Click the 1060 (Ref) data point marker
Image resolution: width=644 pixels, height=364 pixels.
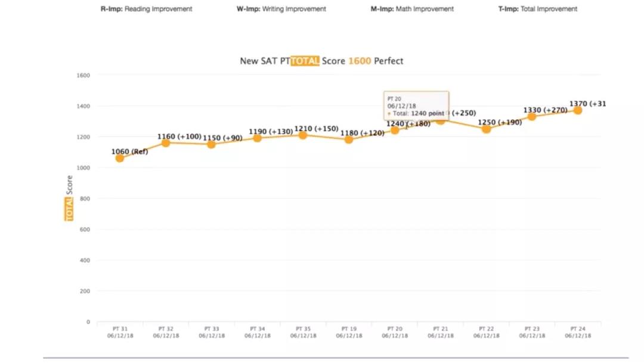[120, 158]
